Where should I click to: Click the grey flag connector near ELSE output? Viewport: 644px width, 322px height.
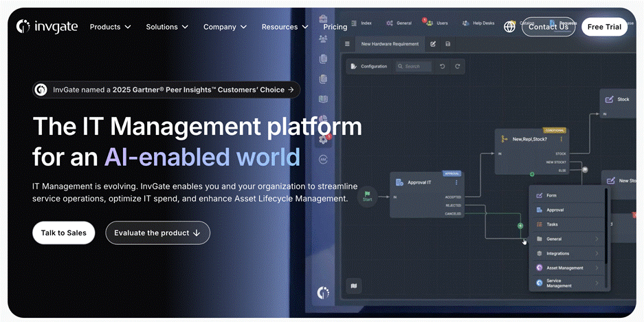585,169
